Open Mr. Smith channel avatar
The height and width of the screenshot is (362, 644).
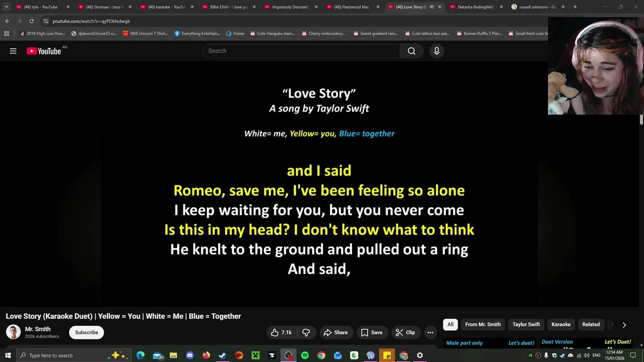13,332
